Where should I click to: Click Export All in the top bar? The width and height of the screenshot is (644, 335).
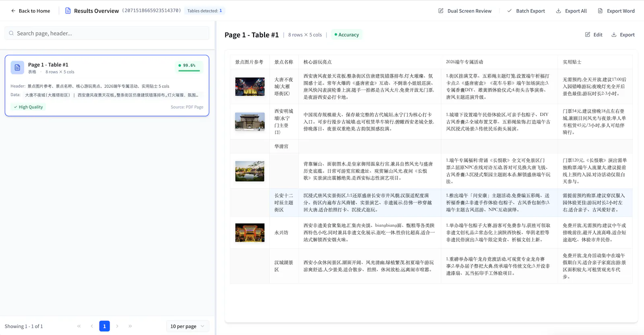(571, 11)
